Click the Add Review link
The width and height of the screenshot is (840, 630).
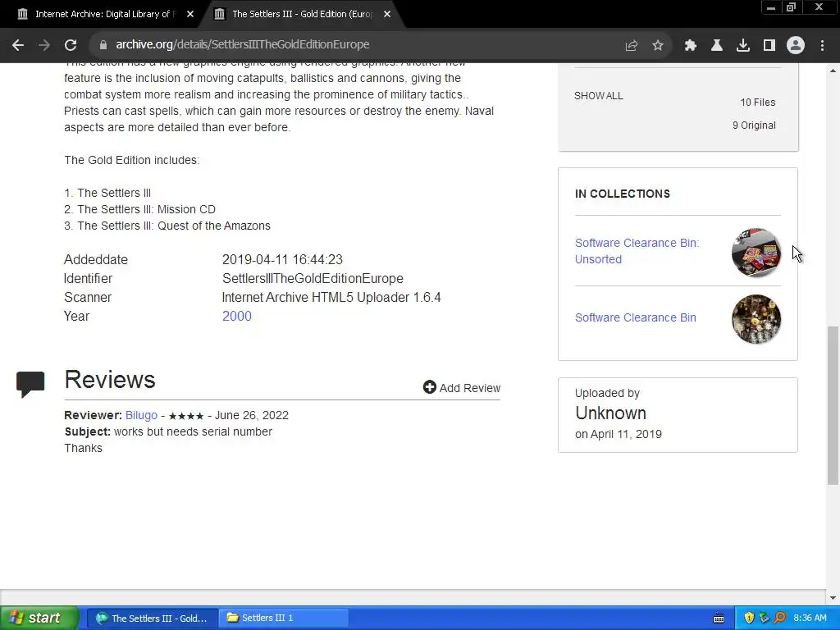(470, 388)
